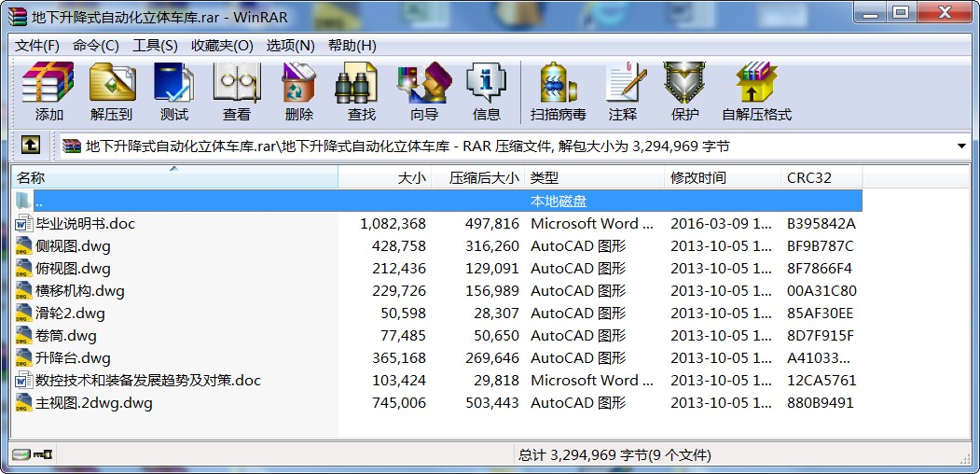Screen dimensions: 980x474
Task: Click the Word icon of 毕业说明书.doc
Action: pos(23,223)
